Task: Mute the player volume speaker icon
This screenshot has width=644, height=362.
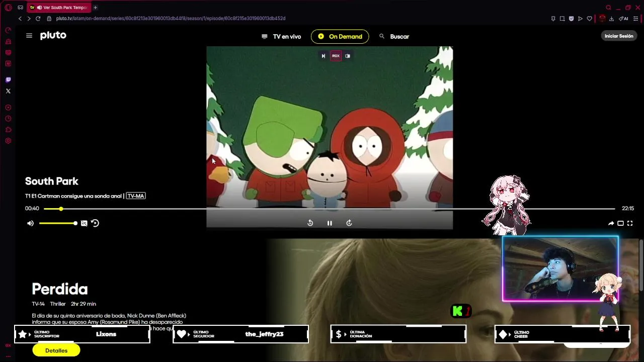Action: click(x=30, y=223)
